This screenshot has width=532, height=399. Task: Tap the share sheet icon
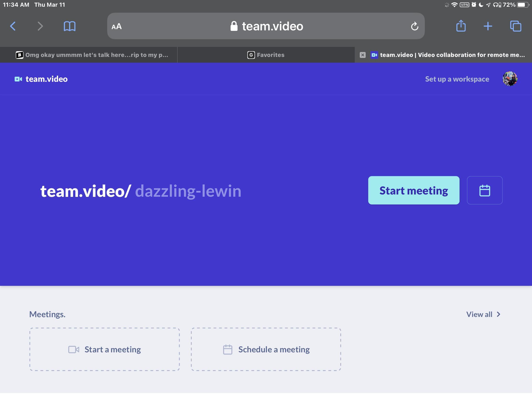point(461,26)
